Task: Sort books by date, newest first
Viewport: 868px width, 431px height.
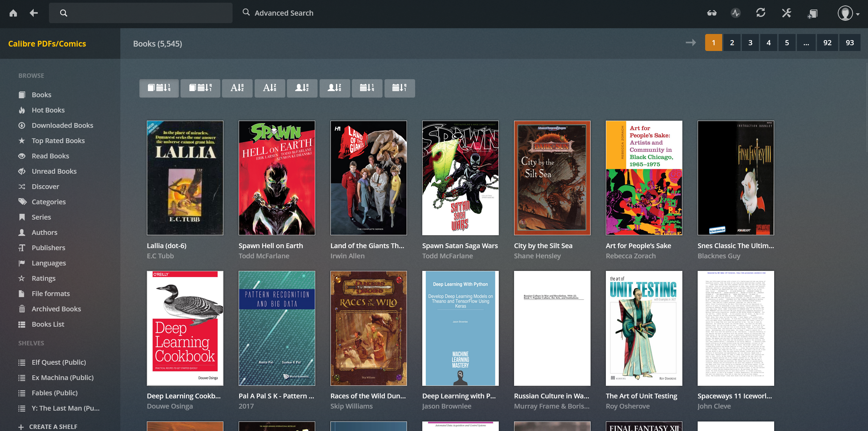Action: (x=159, y=88)
